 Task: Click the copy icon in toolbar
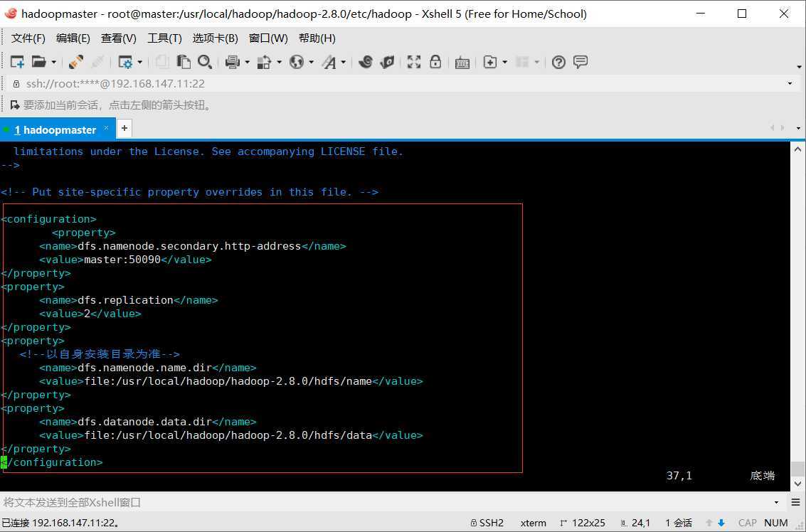coord(162,62)
